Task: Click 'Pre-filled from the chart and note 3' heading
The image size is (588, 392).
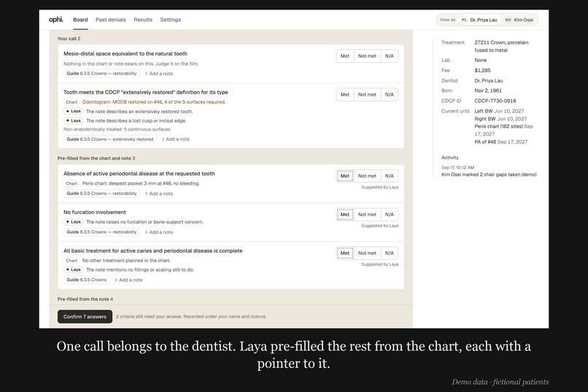Action: coord(96,158)
